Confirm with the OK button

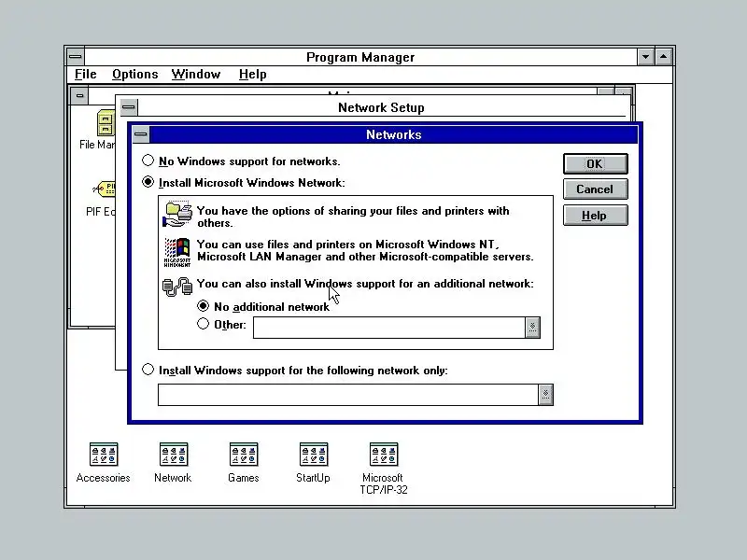tap(595, 164)
